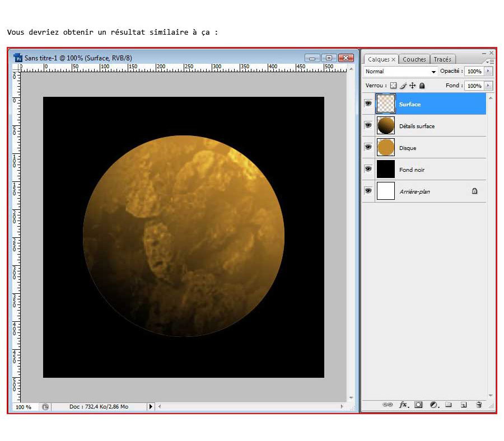Image resolution: width=504 pixels, height=441 pixels.
Task: Create a new layer group folder
Action: (448, 405)
